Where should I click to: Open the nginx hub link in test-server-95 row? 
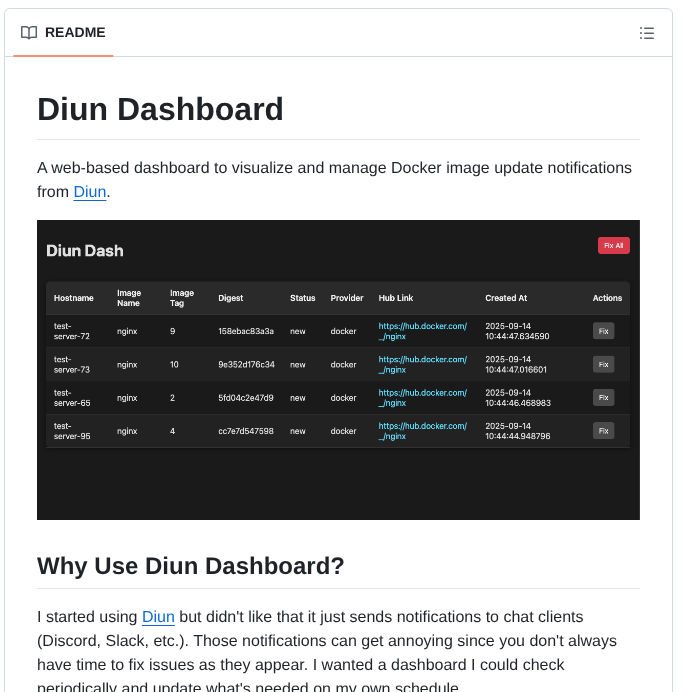coord(422,431)
